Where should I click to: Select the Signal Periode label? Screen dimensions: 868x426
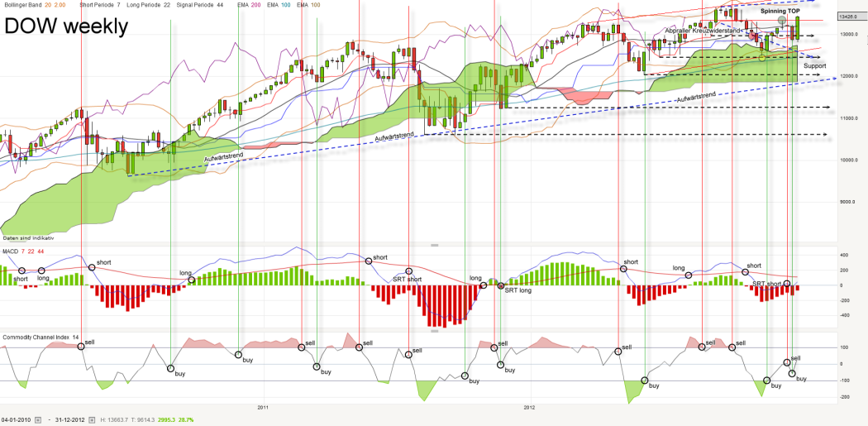pos(193,4)
